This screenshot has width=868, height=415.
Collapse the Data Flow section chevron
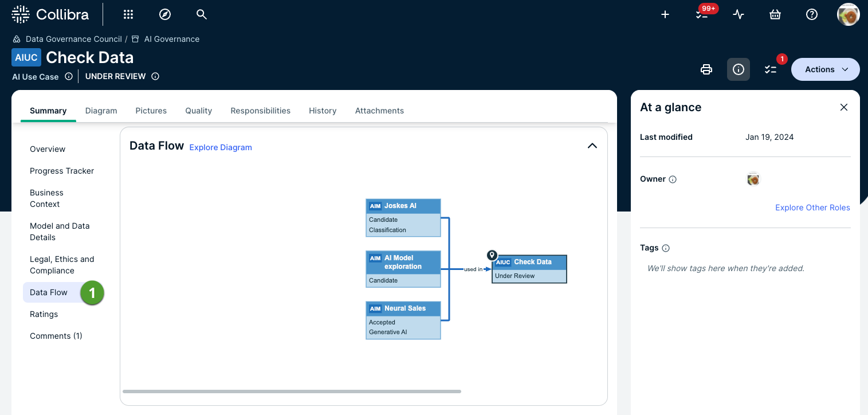[592, 146]
